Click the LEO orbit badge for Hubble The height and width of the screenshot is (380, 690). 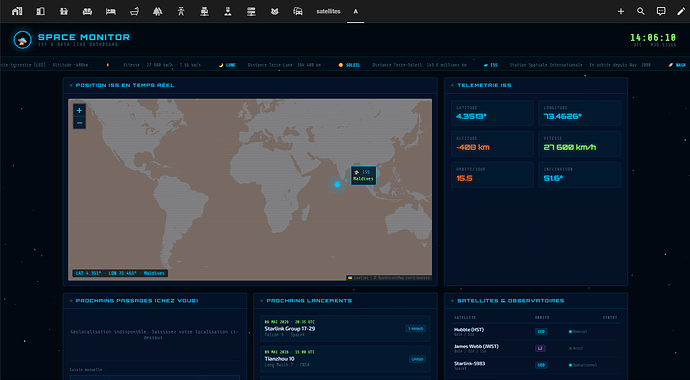541,332
